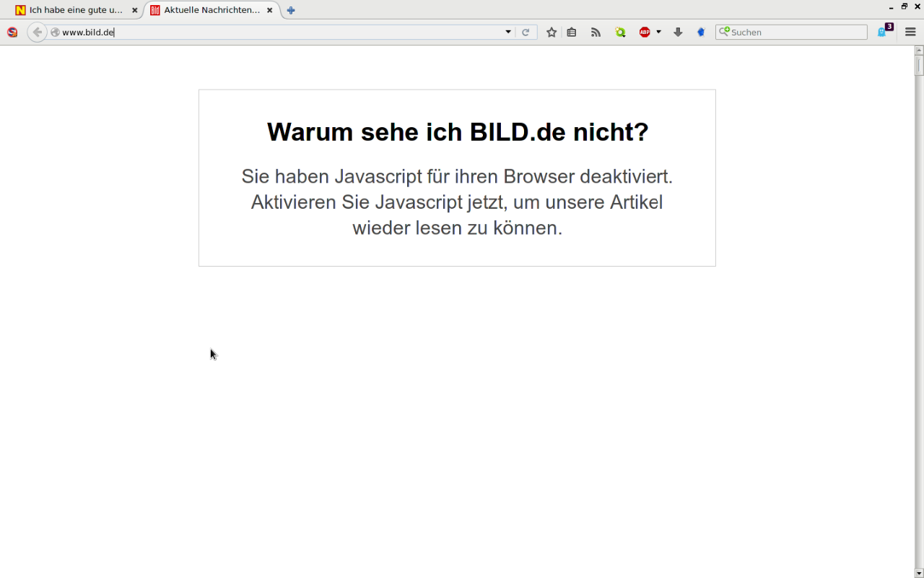This screenshot has height=578, width=924.
Task: Click the NoScript icon left of back button
Action: (12, 32)
